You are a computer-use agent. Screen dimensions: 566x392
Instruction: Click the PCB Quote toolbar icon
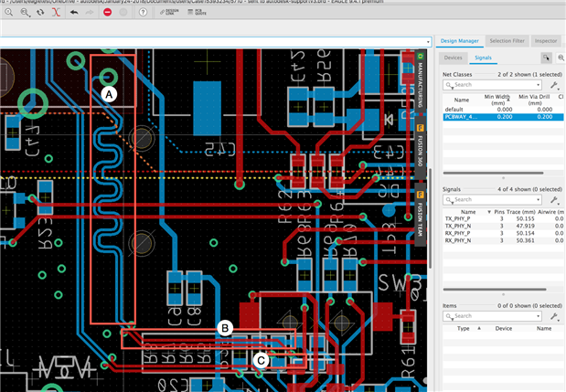click(x=197, y=13)
